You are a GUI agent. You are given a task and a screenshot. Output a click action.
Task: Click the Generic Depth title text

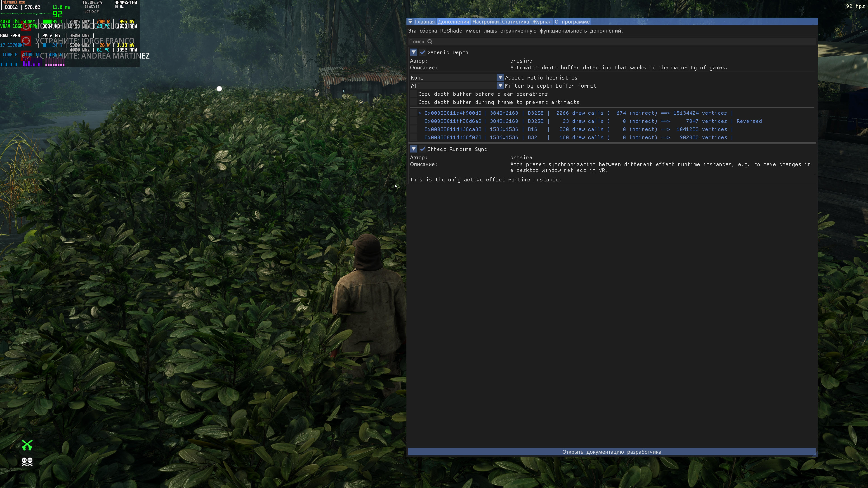448,52
